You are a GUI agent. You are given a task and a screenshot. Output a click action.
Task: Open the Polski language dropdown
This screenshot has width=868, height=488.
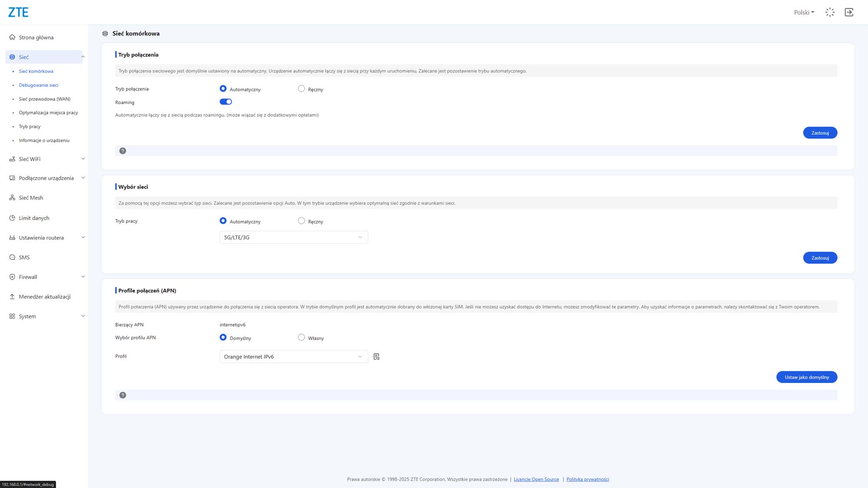coord(804,12)
